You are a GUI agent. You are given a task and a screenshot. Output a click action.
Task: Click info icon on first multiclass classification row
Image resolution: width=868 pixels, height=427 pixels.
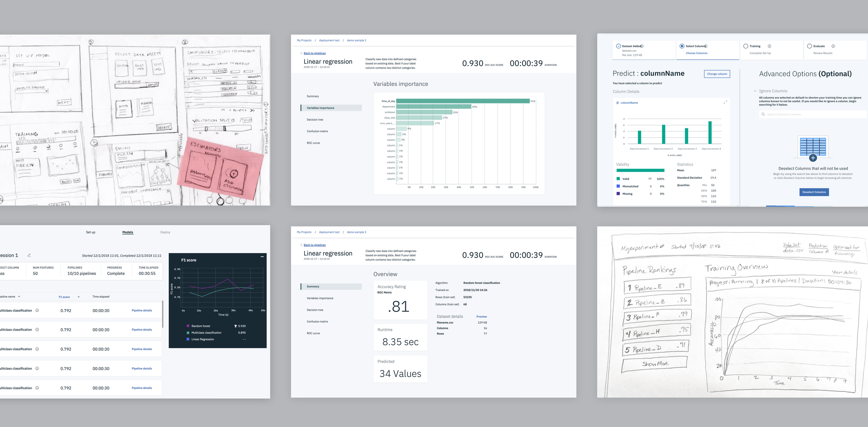click(x=37, y=311)
